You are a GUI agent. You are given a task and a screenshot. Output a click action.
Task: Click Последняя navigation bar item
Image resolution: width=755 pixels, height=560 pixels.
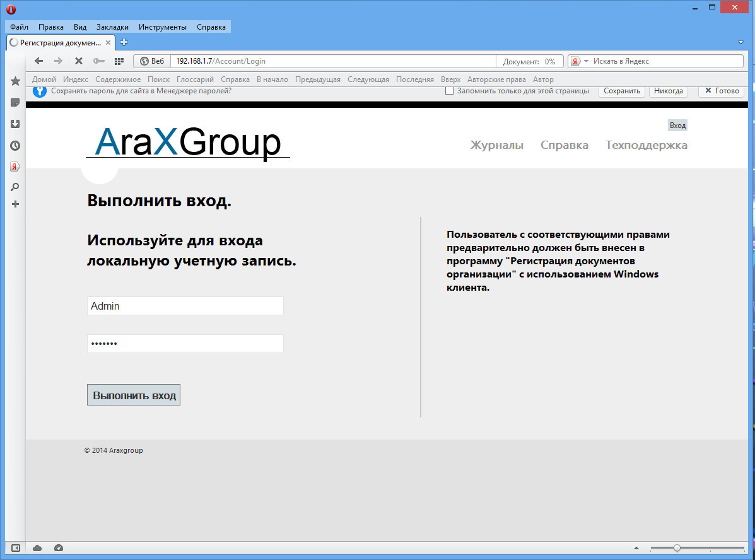[415, 79]
